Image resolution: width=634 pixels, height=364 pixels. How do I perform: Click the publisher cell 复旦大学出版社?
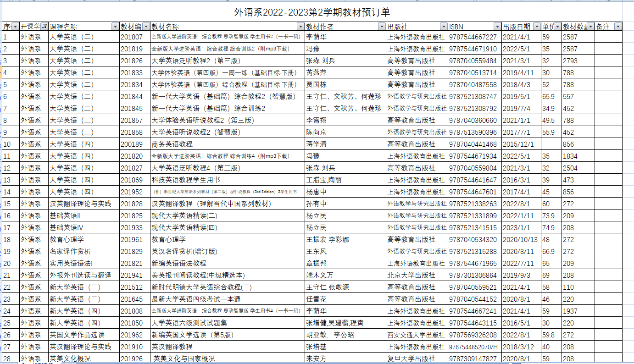[417, 358]
